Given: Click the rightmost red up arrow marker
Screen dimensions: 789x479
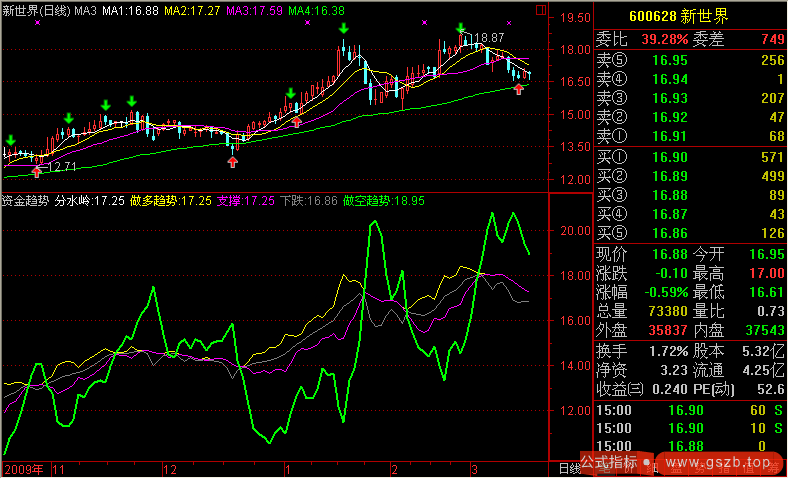Looking at the screenshot, I should [x=518, y=90].
